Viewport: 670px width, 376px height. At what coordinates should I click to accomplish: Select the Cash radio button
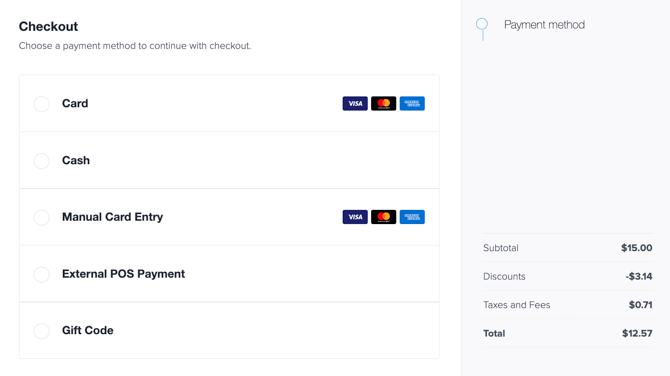41,161
